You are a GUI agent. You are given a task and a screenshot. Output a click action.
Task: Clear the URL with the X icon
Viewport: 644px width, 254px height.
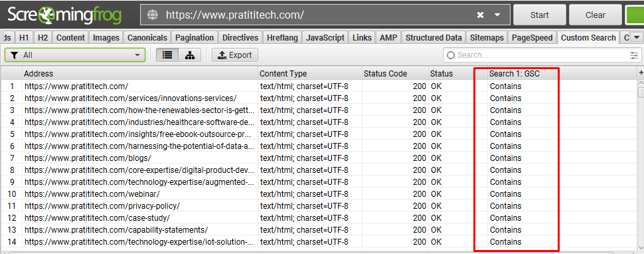coord(480,15)
